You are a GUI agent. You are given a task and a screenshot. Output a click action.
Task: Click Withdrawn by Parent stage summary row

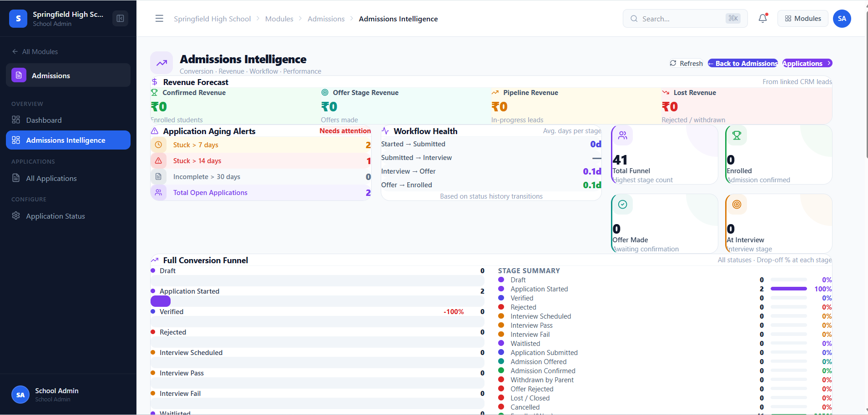(x=665, y=380)
